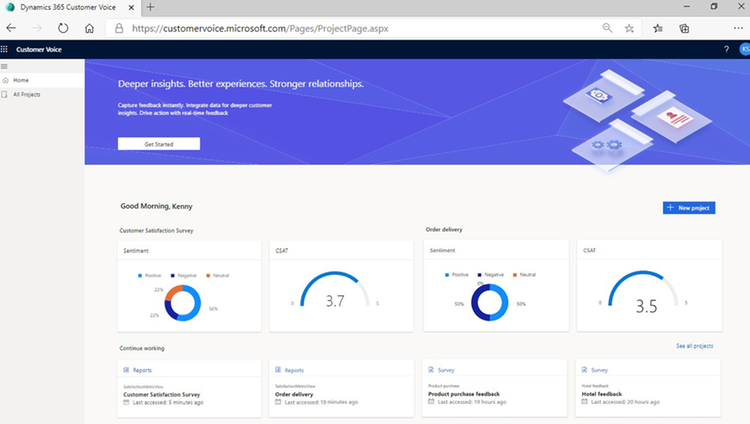Image resolution: width=750 pixels, height=424 pixels.
Task: Open browser settings ellipsis menu
Action: point(738,28)
